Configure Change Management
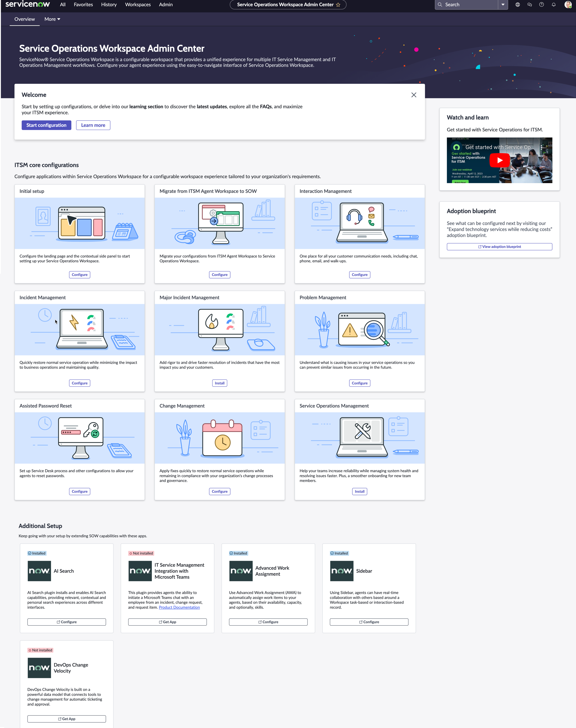The image size is (576, 728). [x=219, y=491]
